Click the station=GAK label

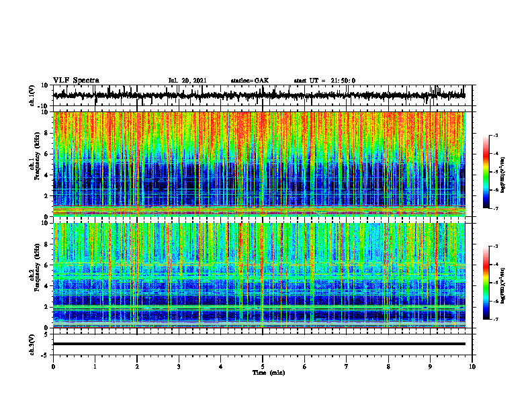250,81
